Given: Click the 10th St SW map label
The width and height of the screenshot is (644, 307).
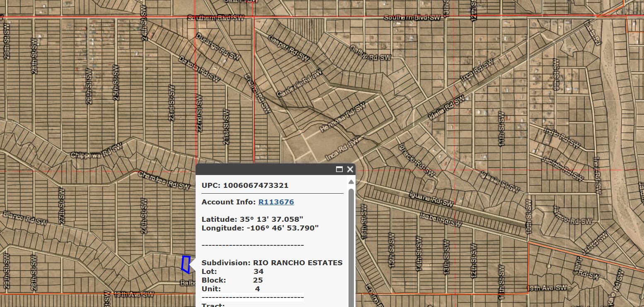Looking at the screenshot, I should click(x=529, y=216).
